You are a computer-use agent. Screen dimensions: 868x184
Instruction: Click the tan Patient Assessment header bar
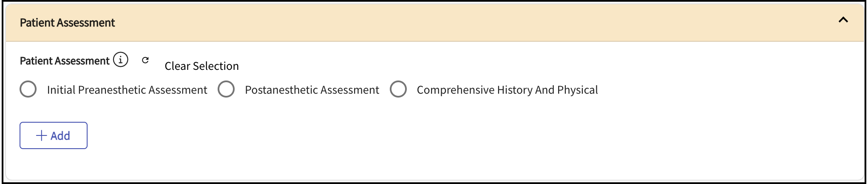[425, 23]
